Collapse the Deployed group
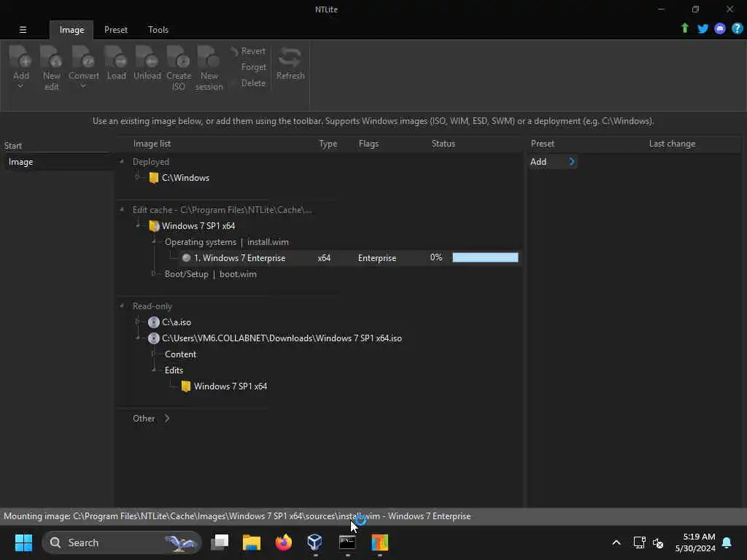747x560 pixels. [x=122, y=161]
